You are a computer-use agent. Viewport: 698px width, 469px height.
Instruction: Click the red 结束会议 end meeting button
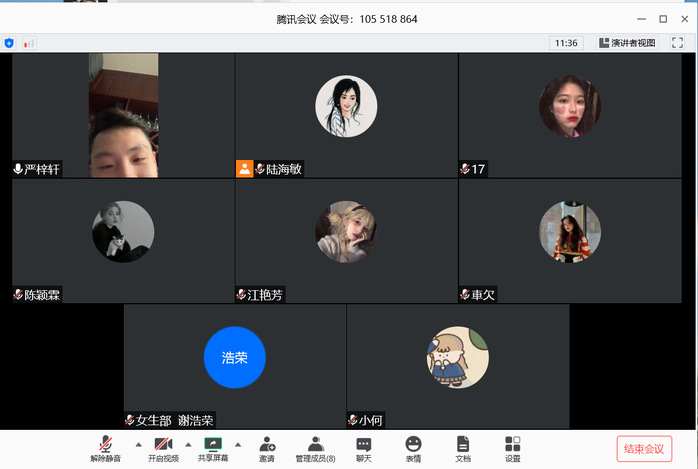[x=644, y=448]
